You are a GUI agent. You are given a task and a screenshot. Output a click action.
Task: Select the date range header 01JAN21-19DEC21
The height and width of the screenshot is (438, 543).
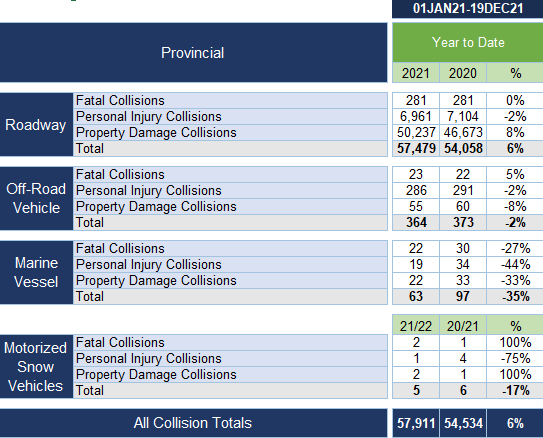pos(468,8)
